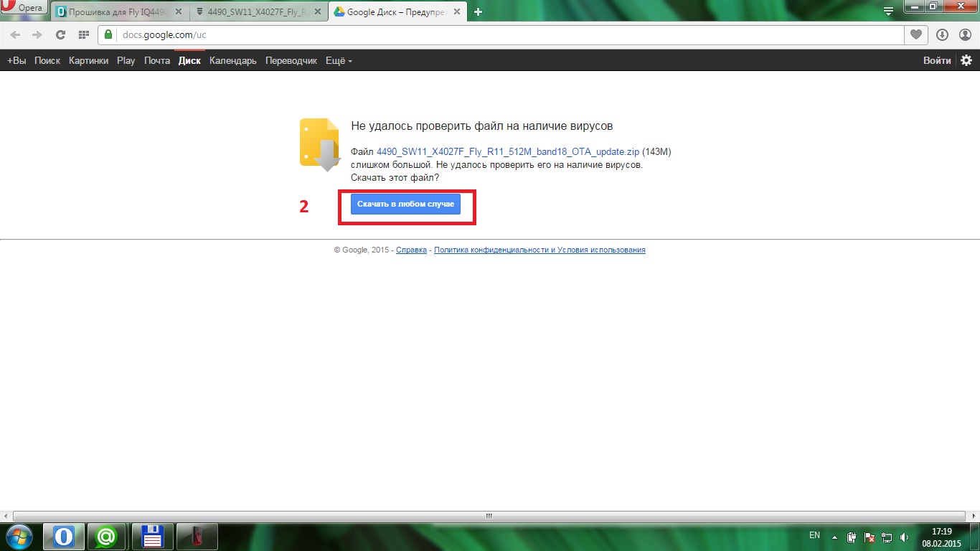Screen dimensions: 980x551
Task: Click the docs.google.com address field
Action: click(x=502, y=34)
